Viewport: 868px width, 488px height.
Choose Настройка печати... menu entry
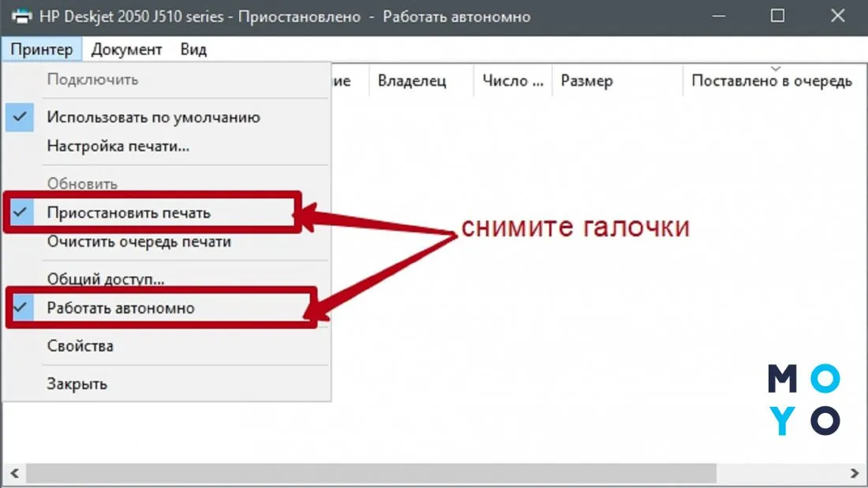coord(166,146)
